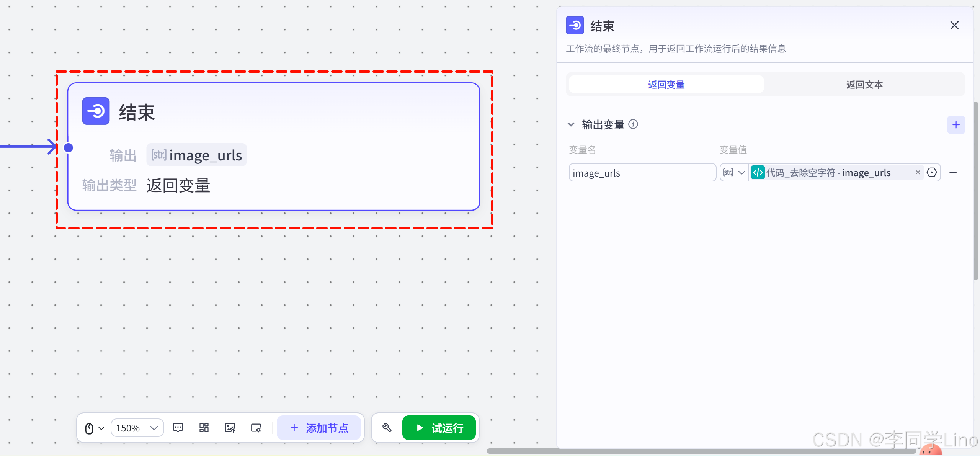Remove the image_urls row with minus icon
980x456 pixels.
[x=953, y=173]
